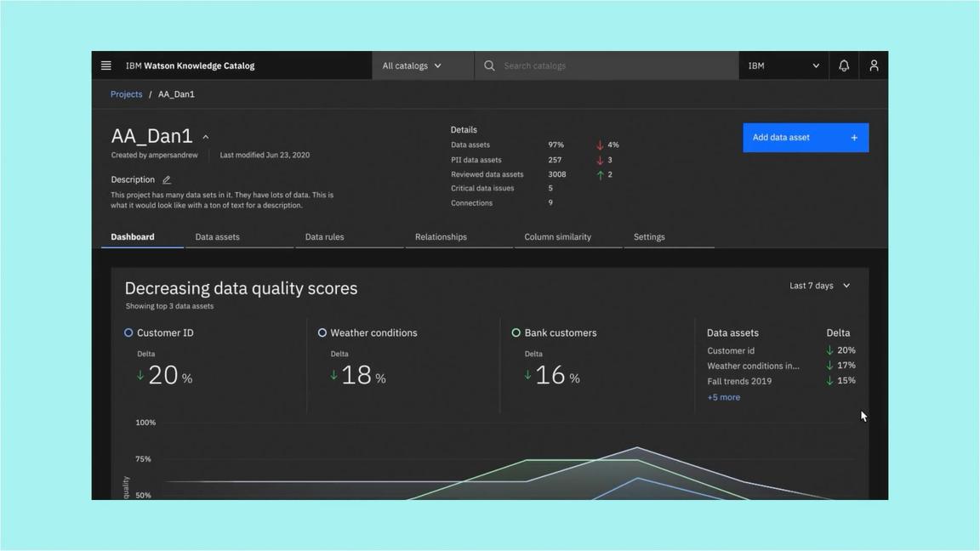Image resolution: width=980 pixels, height=551 pixels.
Task: Open the Column similarity tab
Action: (557, 237)
